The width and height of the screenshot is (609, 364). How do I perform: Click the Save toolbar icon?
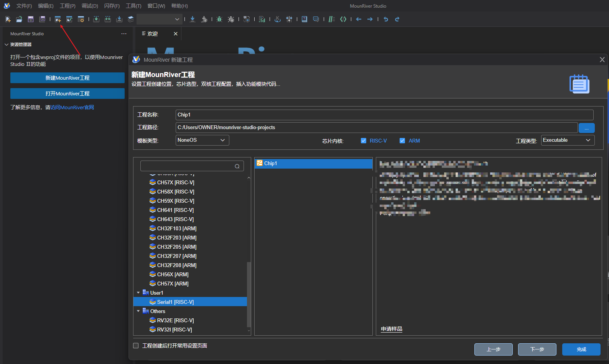(x=31, y=19)
